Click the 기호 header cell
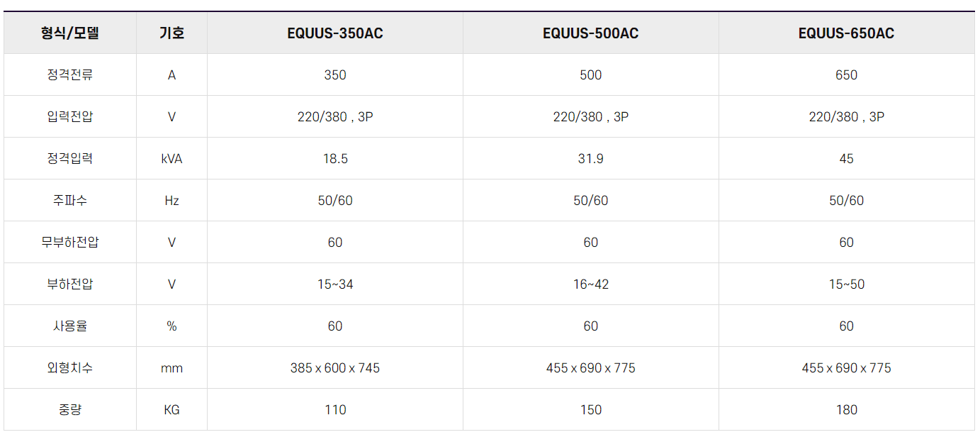Screen dimensions: 980x437 click(x=172, y=33)
